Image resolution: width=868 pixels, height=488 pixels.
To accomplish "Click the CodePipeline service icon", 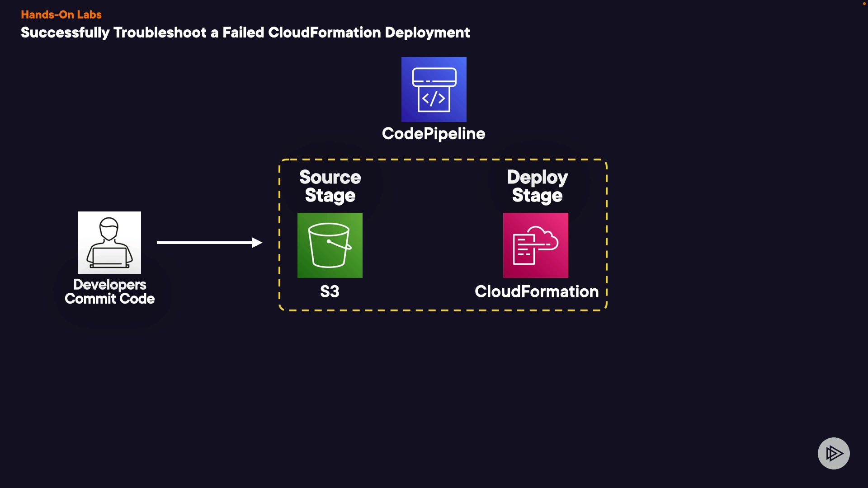I will tap(434, 89).
